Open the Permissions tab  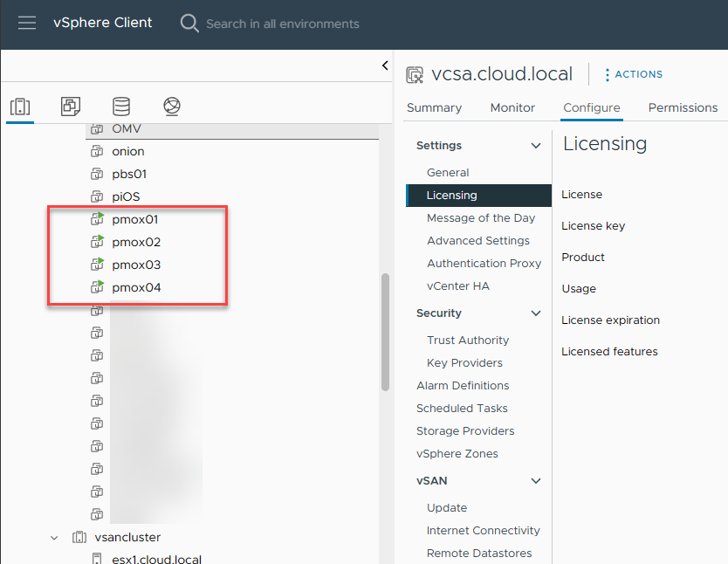(683, 107)
